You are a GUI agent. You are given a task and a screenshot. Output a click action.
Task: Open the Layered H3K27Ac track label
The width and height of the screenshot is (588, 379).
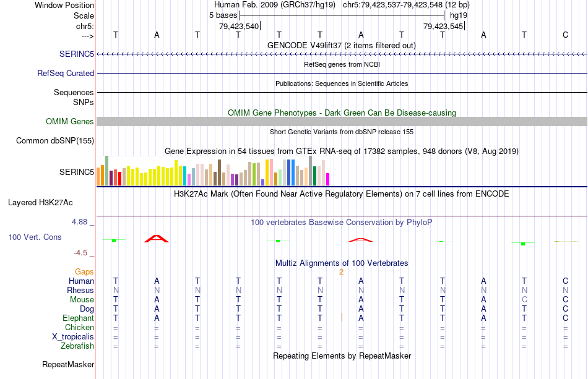(x=40, y=203)
